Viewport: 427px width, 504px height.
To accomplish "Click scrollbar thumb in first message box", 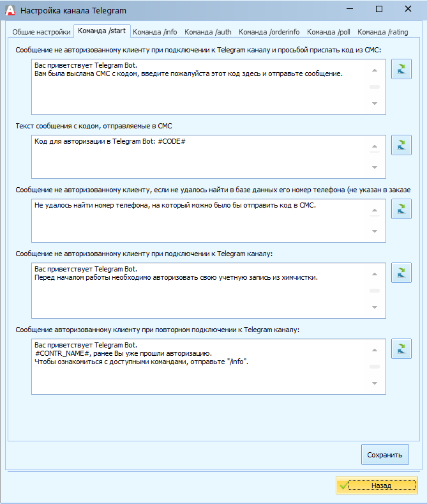I will click(375, 87).
